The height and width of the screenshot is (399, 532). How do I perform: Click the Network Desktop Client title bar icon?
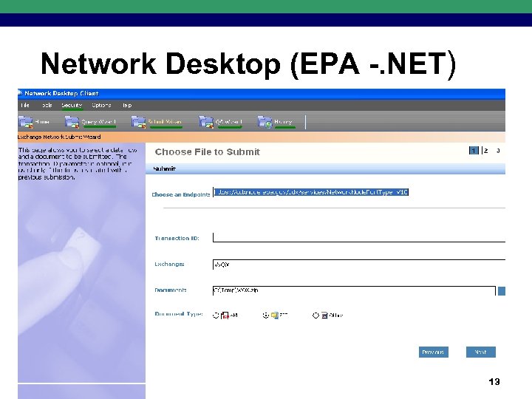pos(21,93)
